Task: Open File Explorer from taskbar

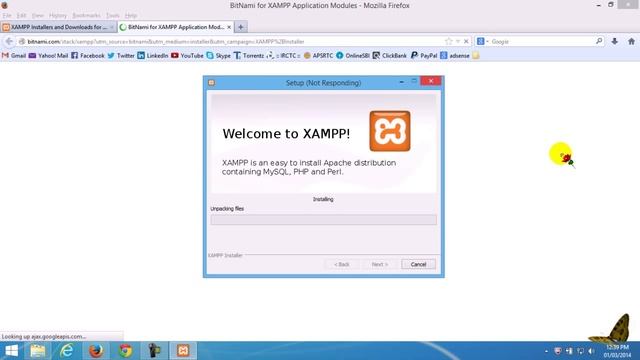Action: (x=38, y=351)
